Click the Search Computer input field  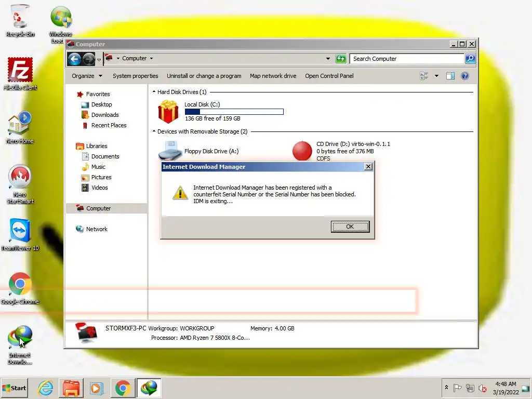pos(407,59)
